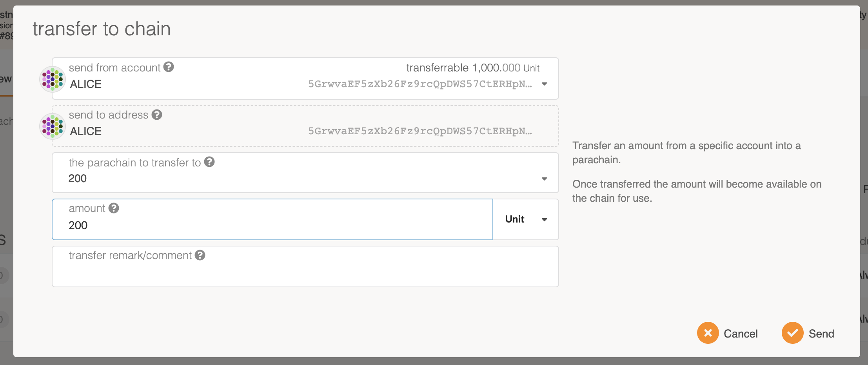Screen dimensions: 868x365
Task: Expand the send from account dropdown
Action: [544, 84]
